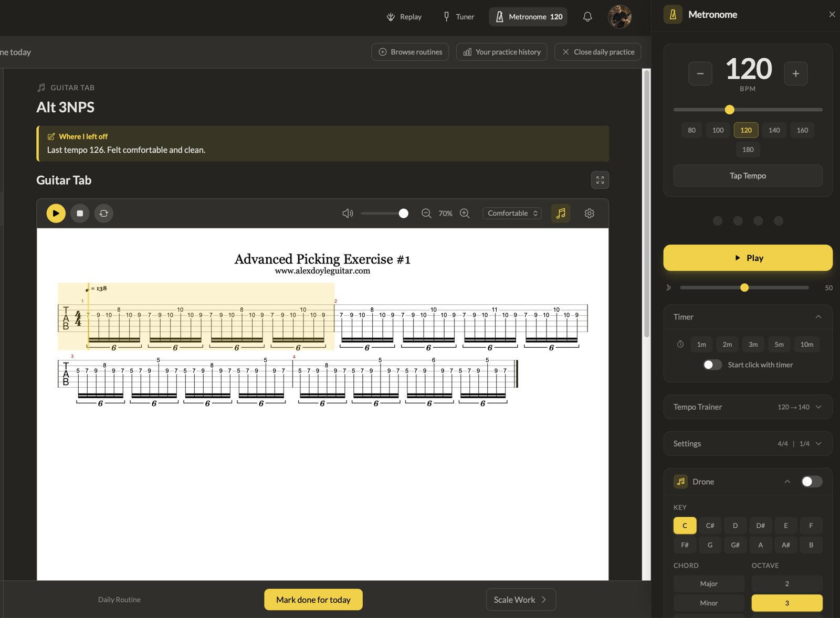Select drone key E
840x618 pixels.
point(786,526)
